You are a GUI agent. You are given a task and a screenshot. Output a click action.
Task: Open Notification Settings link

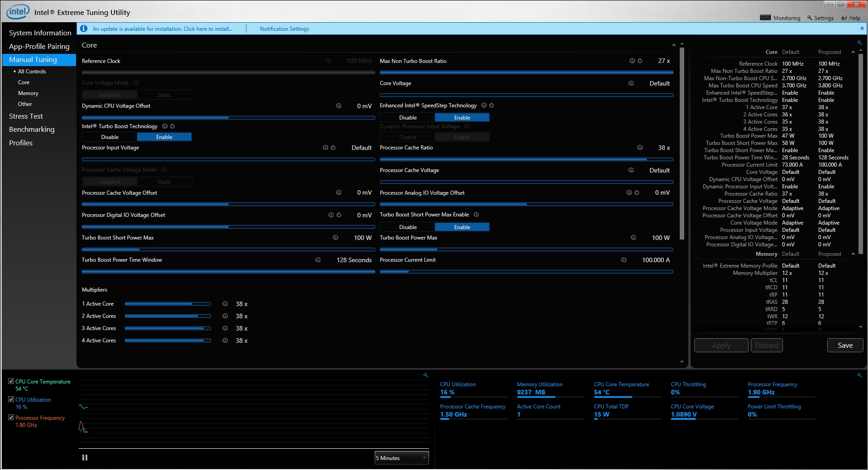(284, 29)
